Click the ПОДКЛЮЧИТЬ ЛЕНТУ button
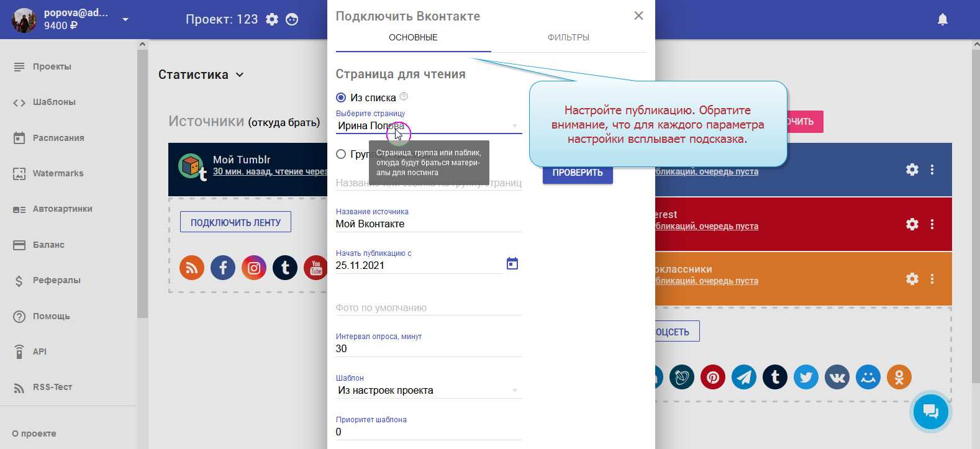The image size is (980, 449). 235,222
